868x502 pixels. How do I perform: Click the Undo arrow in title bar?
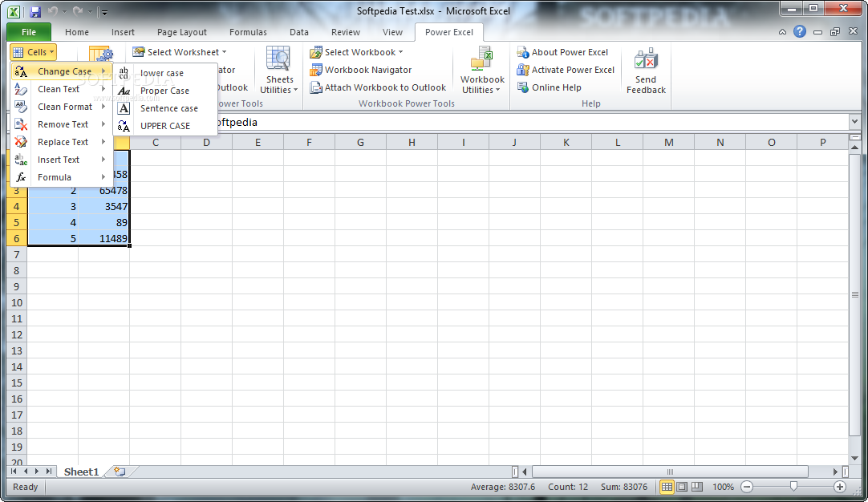53,11
